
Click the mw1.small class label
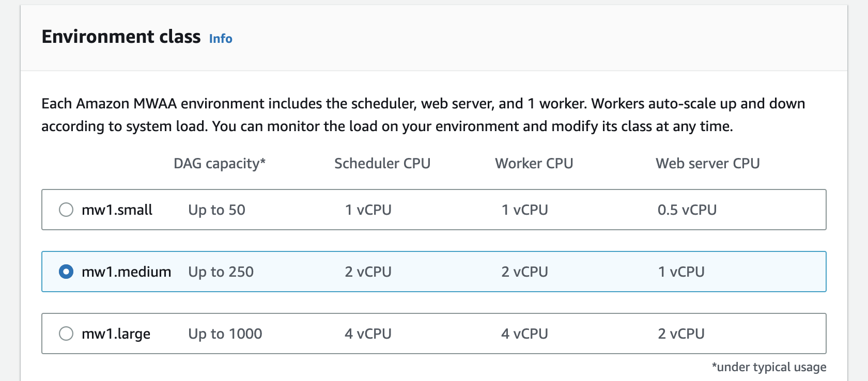coord(117,210)
